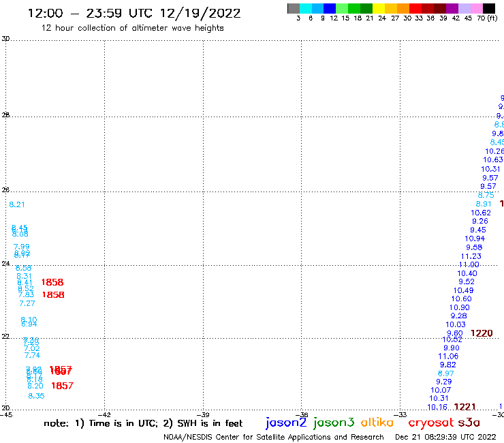Click the 11.00 wave height value
This screenshot has width=504, height=443.
click(x=469, y=264)
